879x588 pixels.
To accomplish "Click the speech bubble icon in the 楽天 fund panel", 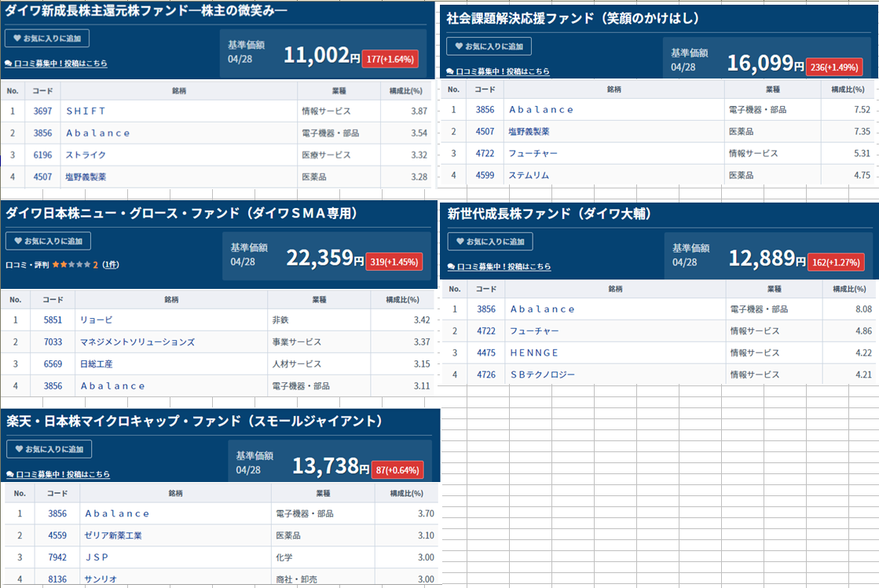I will pyautogui.click(x=9, y=473).
